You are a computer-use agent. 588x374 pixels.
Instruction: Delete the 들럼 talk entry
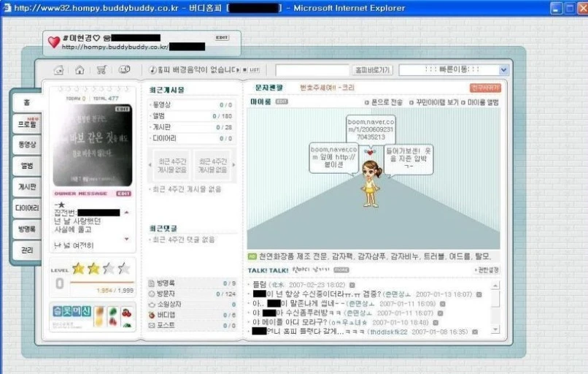pyautogui.click(x=352, y=285)
